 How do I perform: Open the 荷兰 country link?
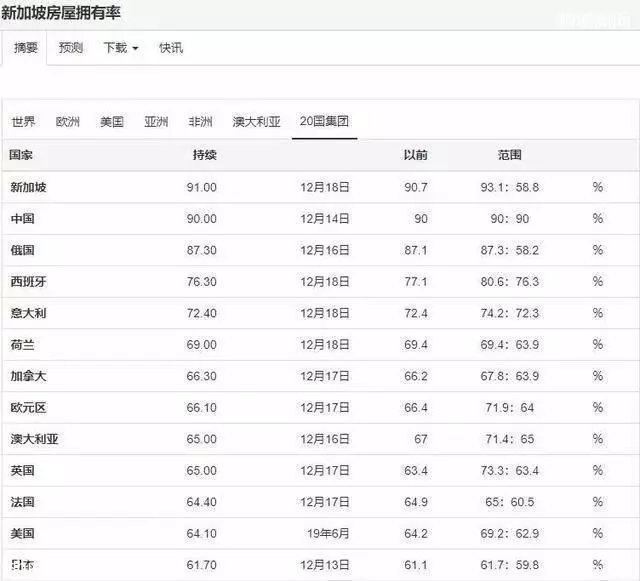[22, 345]
